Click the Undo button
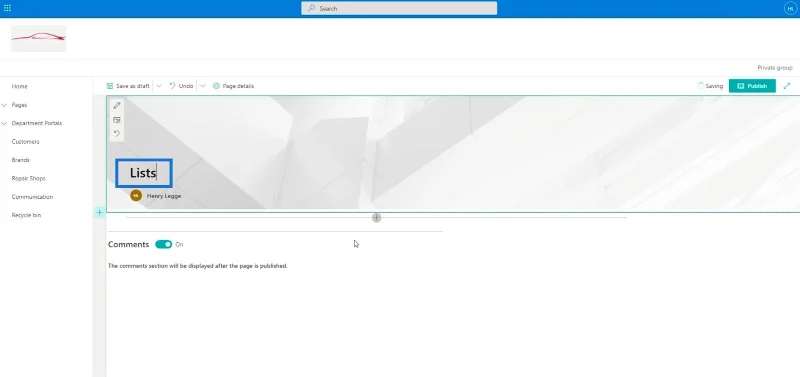 pyautogui.click(x=181, y=86)
